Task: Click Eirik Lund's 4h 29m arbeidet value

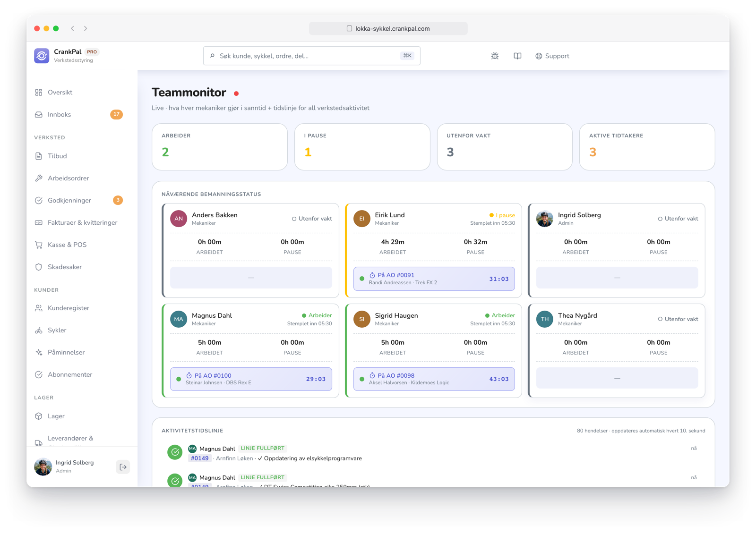Action: pyautogui.click(x=393, y=242)
